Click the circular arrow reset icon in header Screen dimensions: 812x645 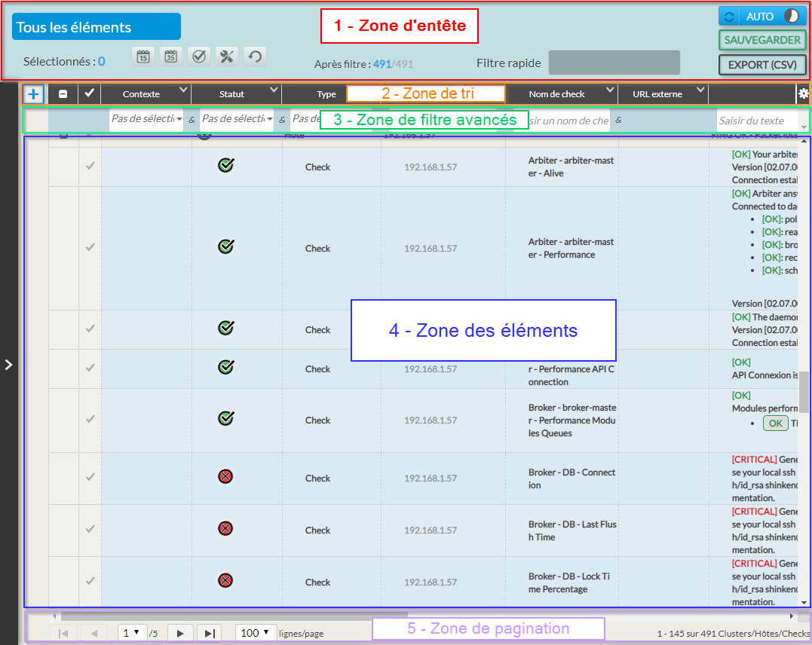pyautogui.click(x=255, y=57)
